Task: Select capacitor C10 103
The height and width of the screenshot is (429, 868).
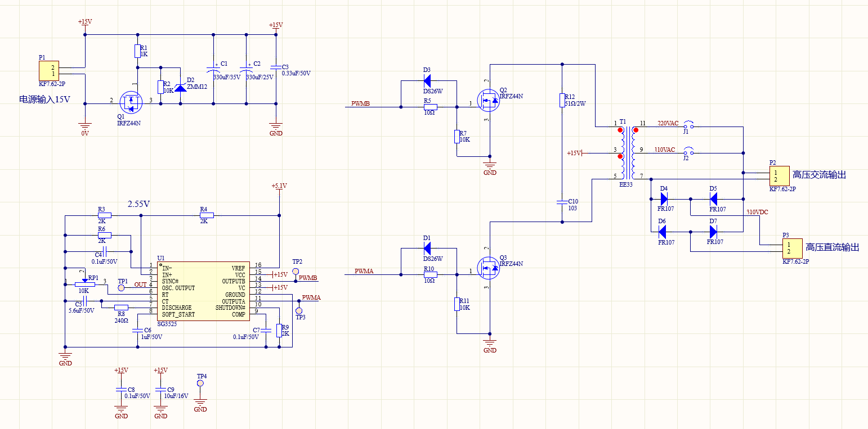Action: (x=561, y=201)
